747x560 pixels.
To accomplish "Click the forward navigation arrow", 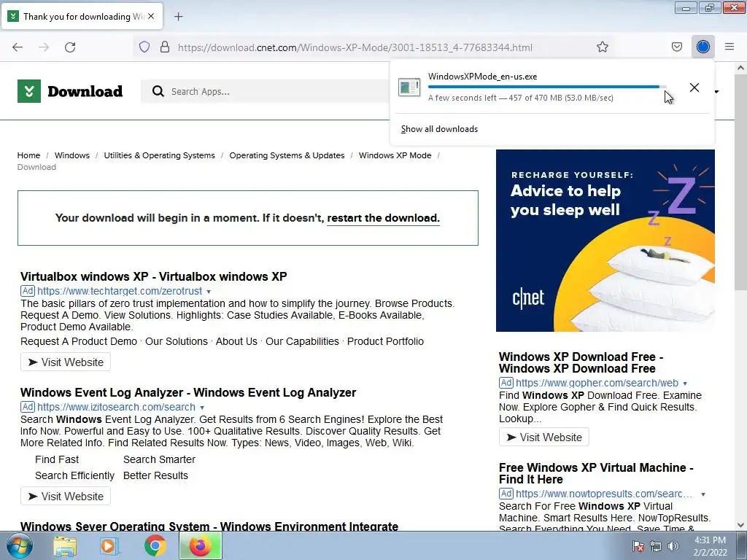I will point(44,47).
